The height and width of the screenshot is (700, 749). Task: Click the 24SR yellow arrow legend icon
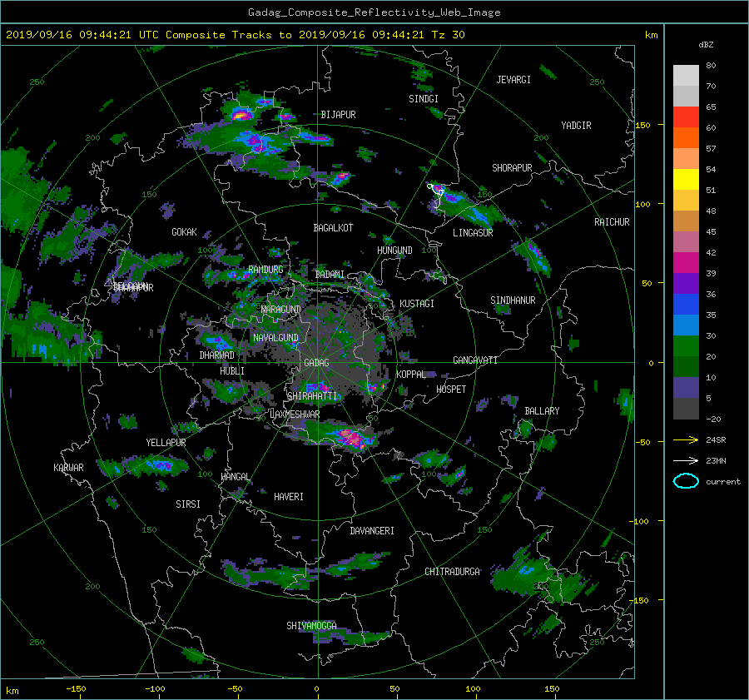[686, 440]
